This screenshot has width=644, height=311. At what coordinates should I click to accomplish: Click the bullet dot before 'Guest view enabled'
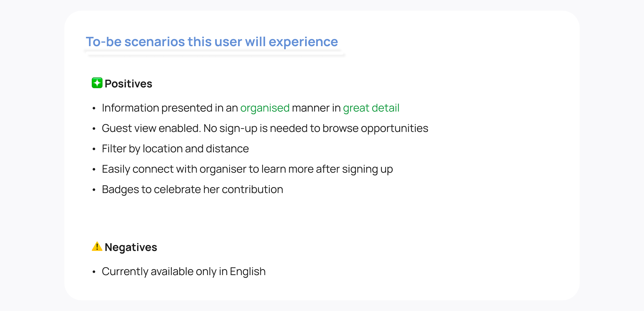tap(94, 129)
